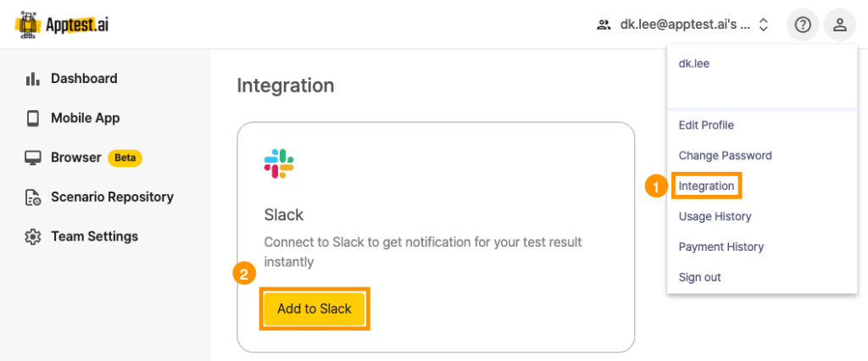Click the user profile avatar icon
Screen dimensions: 868x361
[x=840, y=25]
